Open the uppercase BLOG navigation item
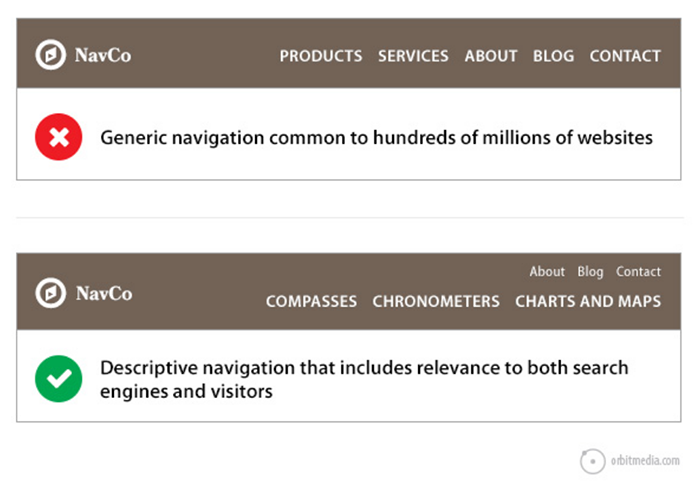Image resolution: width=700 pixels, height=486 pixels. tap(554, 56)
